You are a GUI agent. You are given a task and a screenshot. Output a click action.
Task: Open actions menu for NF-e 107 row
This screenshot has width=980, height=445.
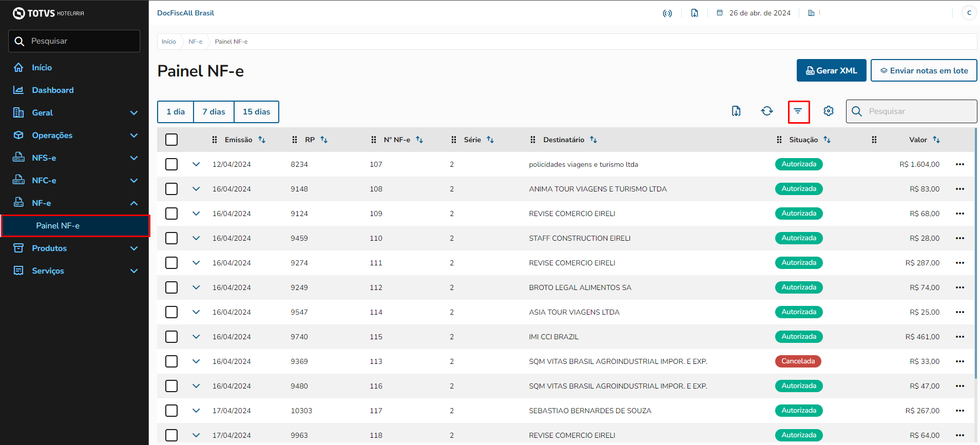click(960, 165)
